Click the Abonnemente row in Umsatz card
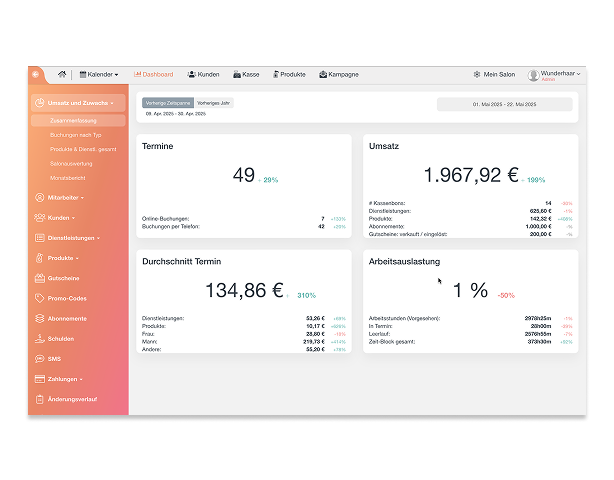This screenshot has width=614, height=480. tap(470, 226)
